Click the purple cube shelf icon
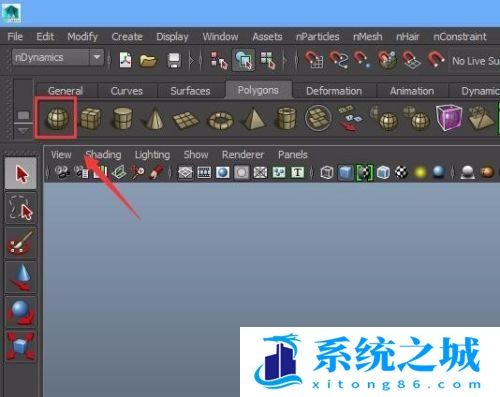Screen dimensions: 500x397 [x=449, y=117]
